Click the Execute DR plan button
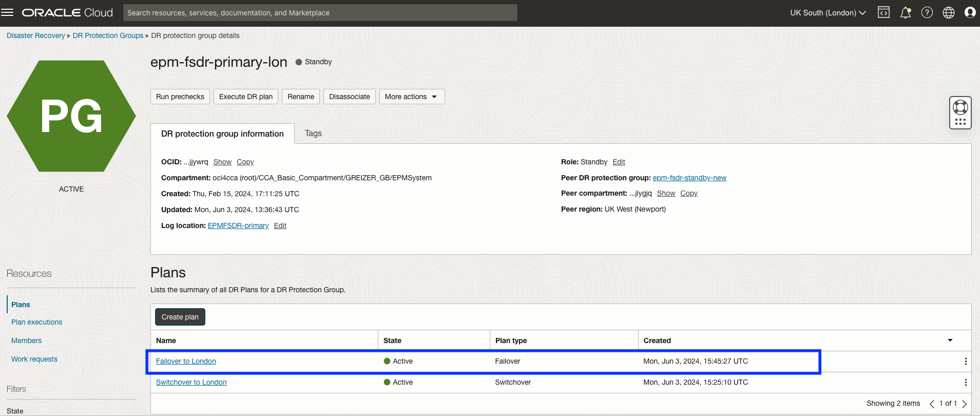This screenshot has height=416, width=980. click(x=246, y=97)
